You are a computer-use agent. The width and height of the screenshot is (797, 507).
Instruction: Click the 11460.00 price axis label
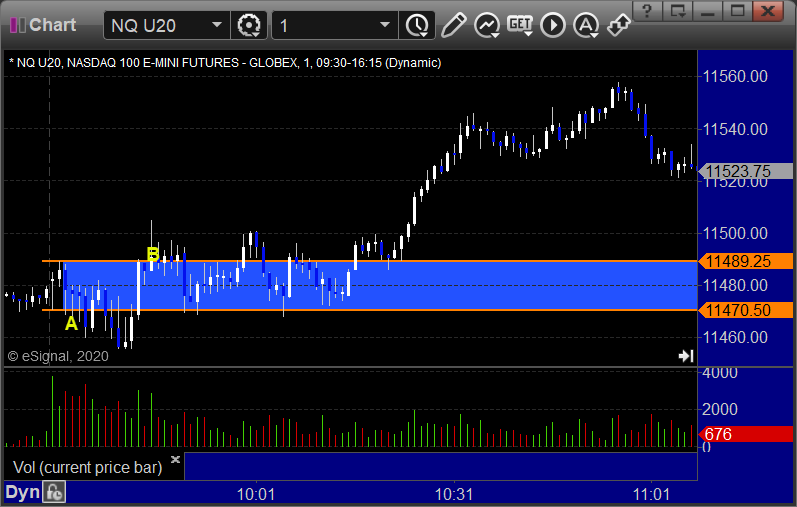(735, 337)
